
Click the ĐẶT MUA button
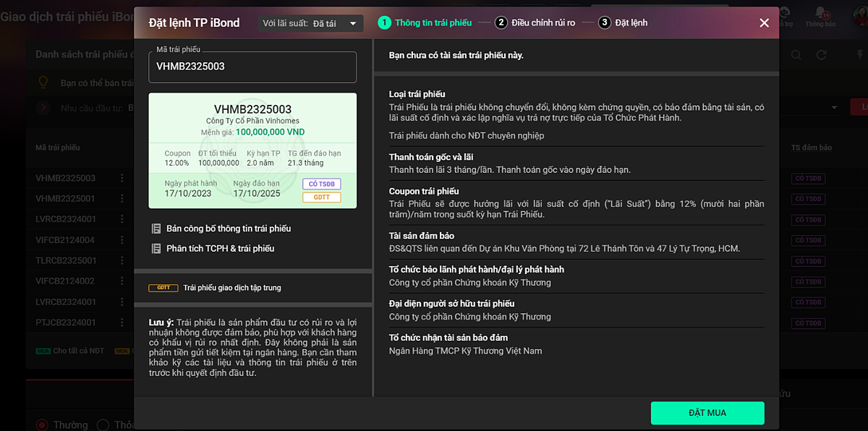coord(707,413)
